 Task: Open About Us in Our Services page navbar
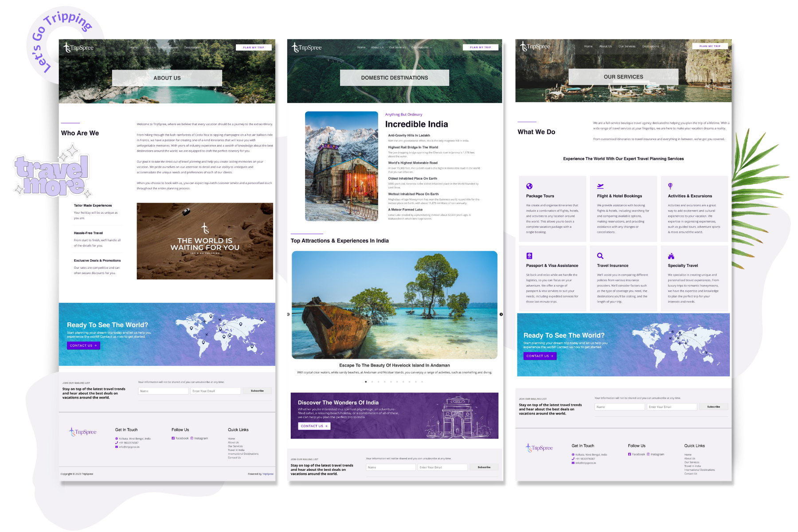tap(606, 46)
